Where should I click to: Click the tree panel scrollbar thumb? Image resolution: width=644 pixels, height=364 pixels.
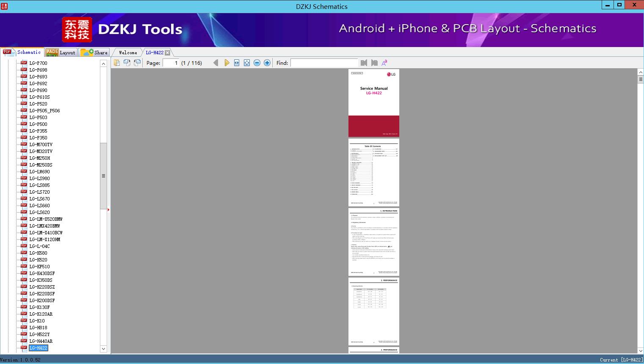[x=103, y=176]
